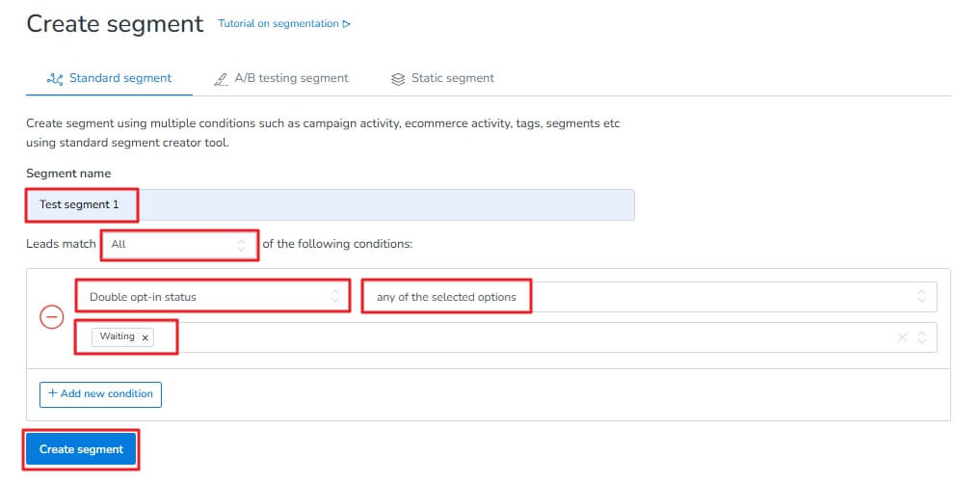
Task: Expand the Double opt-in status dropdown
Action: (x=212, y=297)
